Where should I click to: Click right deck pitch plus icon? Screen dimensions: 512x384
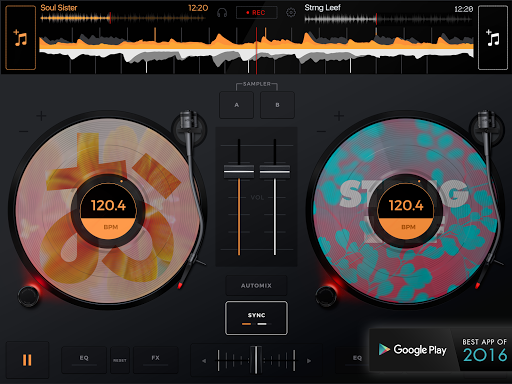pos(339,116)
